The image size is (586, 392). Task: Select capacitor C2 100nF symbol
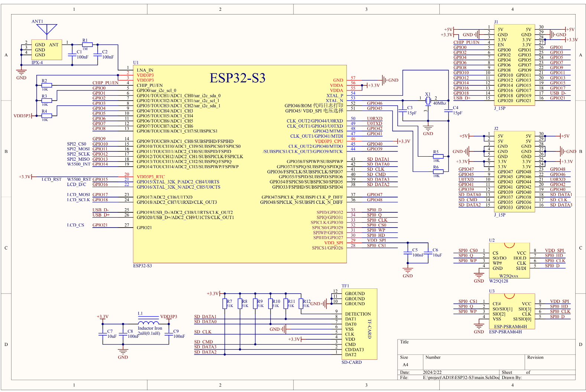(98, 55)
